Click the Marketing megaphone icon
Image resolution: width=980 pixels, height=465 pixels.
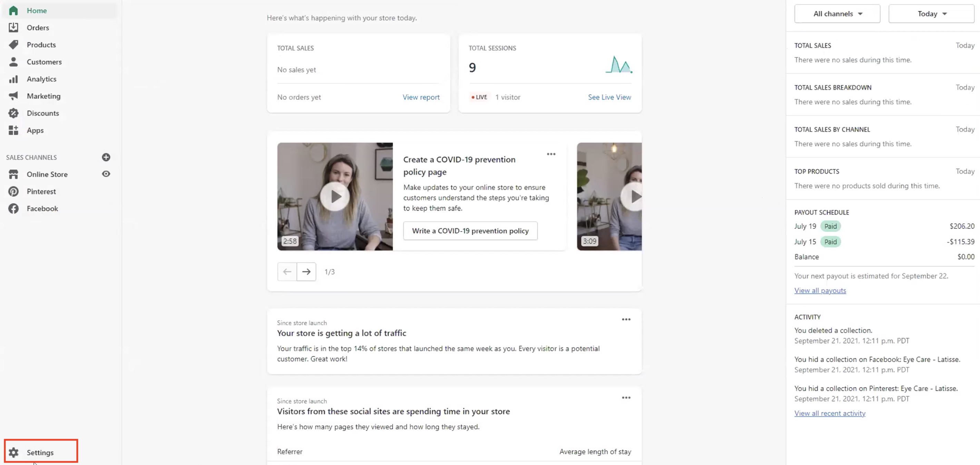point(13,96)
